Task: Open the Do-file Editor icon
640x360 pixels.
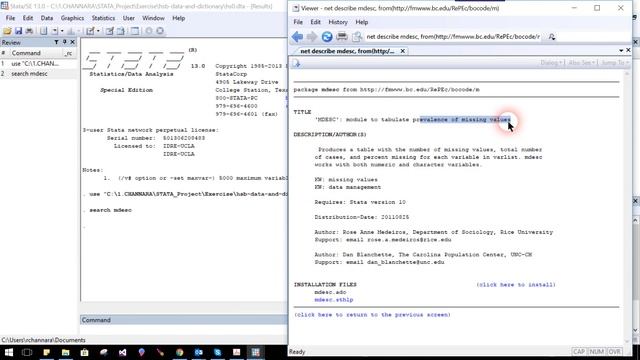Action: coord(90,31)
